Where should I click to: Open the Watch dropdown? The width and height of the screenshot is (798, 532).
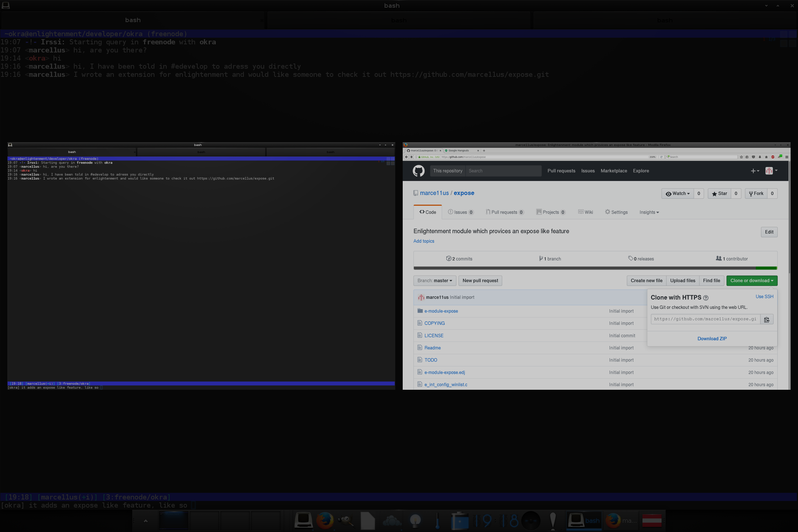(x=678, y=194)
